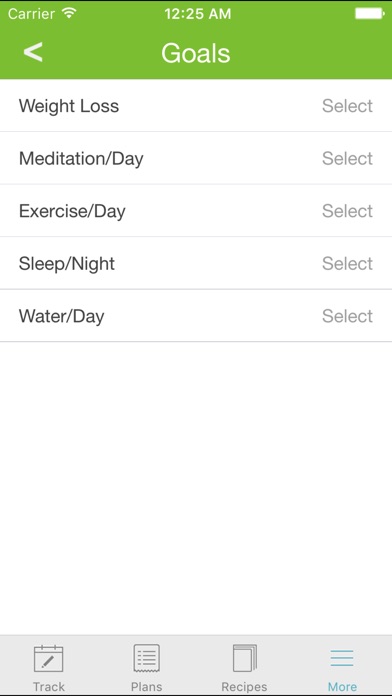Tap the Water/Day goal label
Viewport: 392px width, 696px height.
(61, 316)
